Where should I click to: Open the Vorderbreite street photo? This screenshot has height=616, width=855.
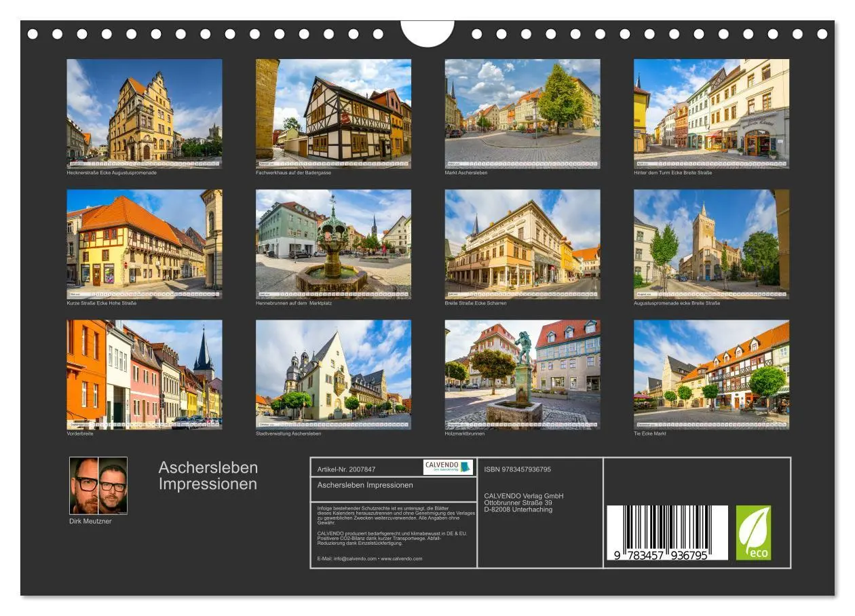point(145,374)
